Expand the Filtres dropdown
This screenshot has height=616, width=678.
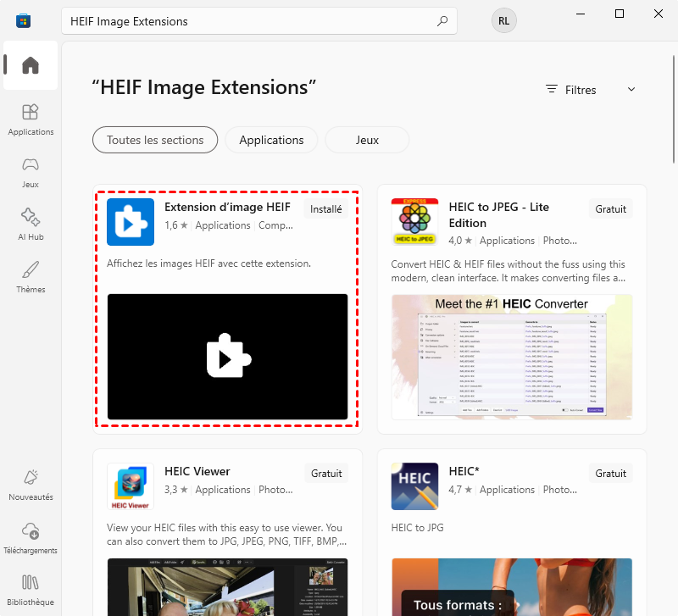coord(591,90)
